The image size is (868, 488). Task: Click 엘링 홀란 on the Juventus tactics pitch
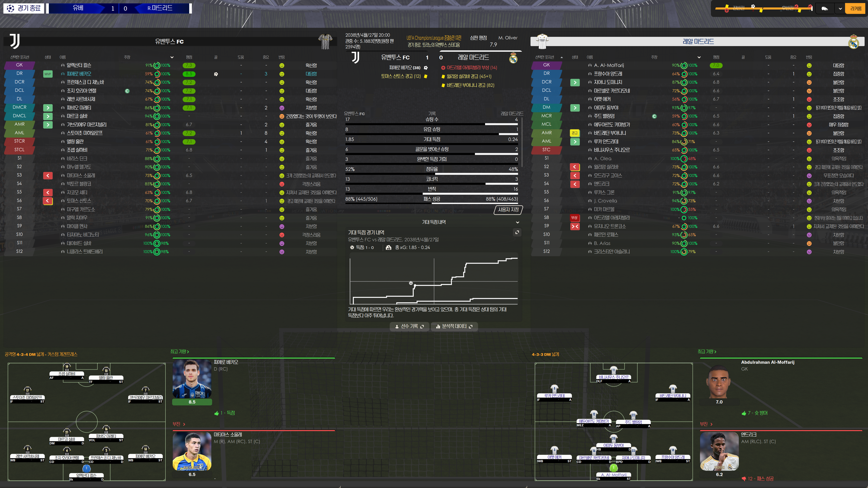pyautogui.click(x=106, y=378)
